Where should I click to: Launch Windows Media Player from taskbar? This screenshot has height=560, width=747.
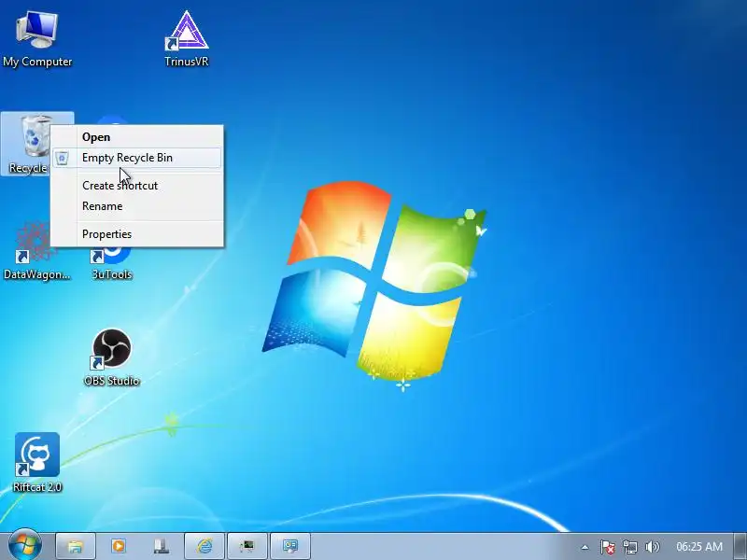pos(119,546)
